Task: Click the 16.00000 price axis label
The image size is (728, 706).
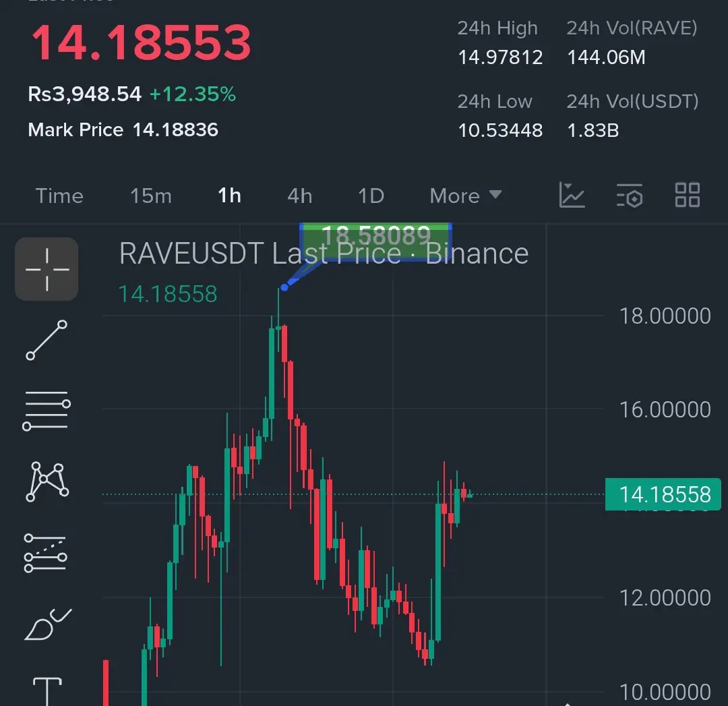Action: pyautogui.click(x=665, y=410)
